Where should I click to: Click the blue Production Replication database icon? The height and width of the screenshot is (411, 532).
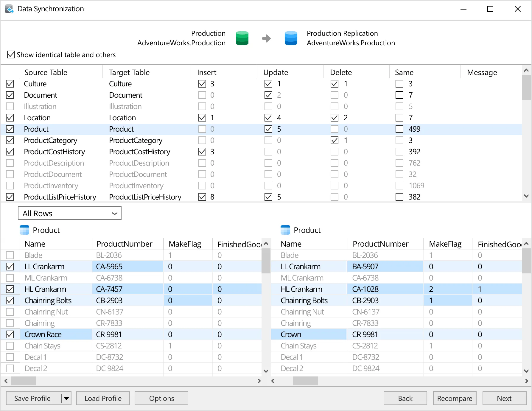pos(291,38)
